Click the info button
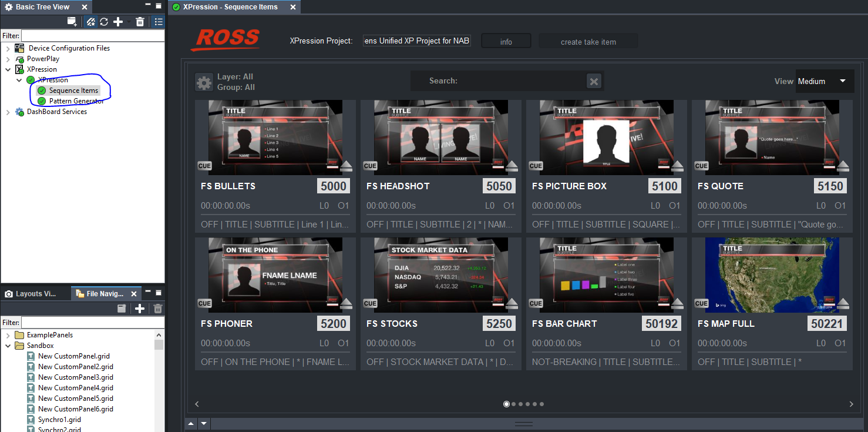This screenshot has height=432, width=868. pyautogui.click(x=506, y=41)
